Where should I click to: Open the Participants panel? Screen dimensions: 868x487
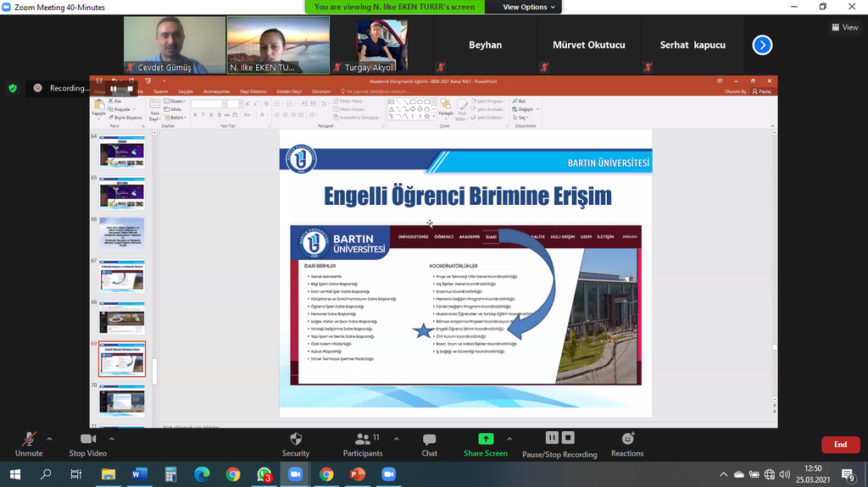click(x=363, y=445)
